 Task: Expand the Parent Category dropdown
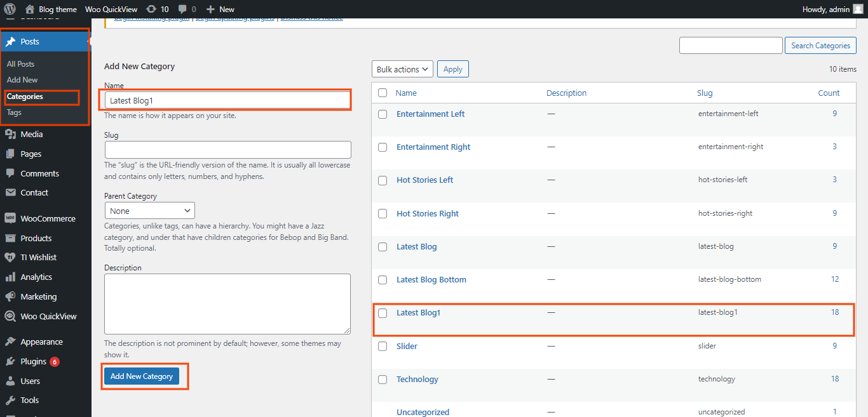(x=149, y=211)
